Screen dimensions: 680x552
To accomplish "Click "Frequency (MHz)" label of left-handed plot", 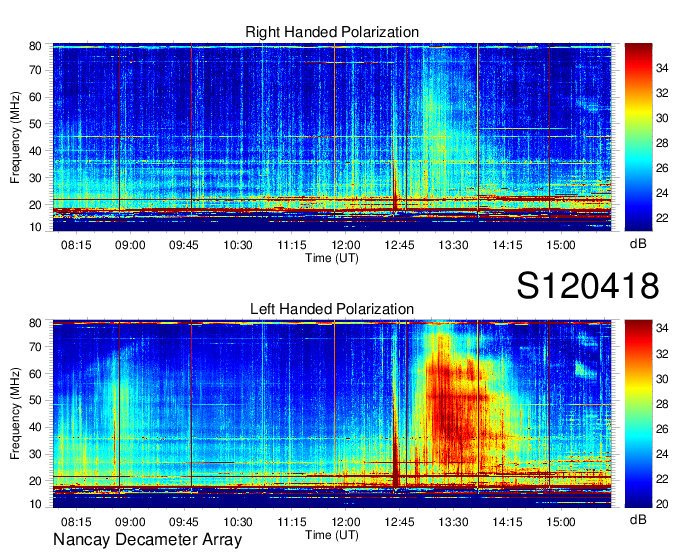I will pos(15,414).
